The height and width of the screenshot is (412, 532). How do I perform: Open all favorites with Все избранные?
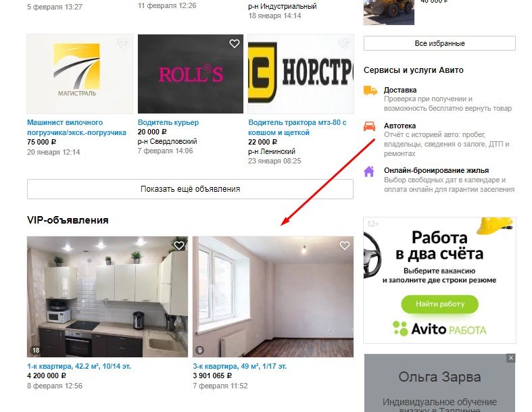(x=439, y=43)
